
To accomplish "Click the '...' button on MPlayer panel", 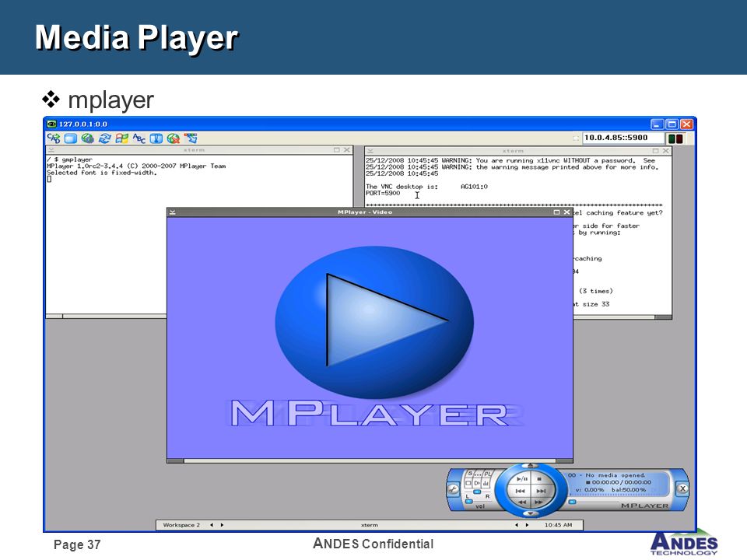I will coord(479,474).
